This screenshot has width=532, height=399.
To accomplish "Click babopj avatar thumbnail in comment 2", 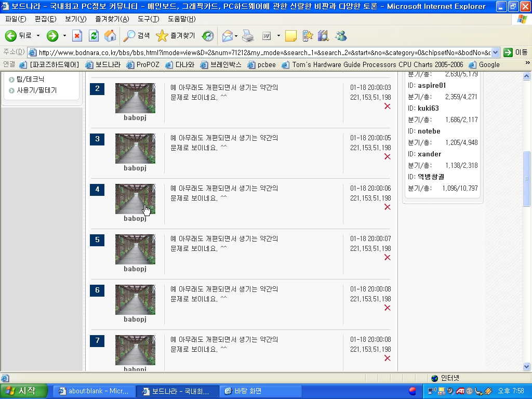I will coord(135,98).
